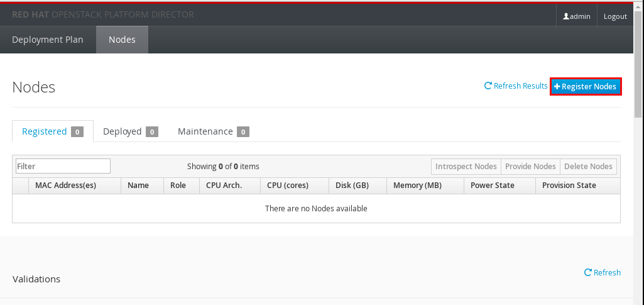
Task: Click 'There are no Nodes available' message
Action: (x=316, y=208)
